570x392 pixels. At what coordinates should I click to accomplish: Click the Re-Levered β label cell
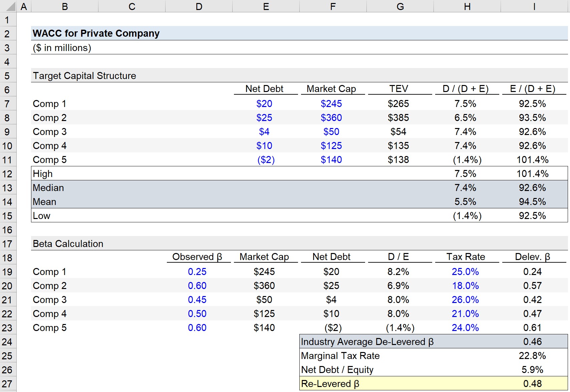pos(330,384)
